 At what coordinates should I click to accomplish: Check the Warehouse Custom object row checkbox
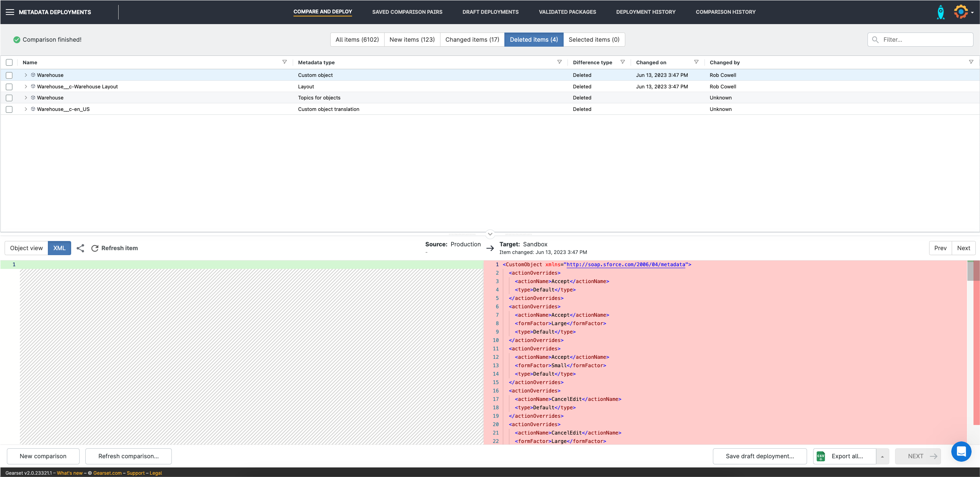(9, 75)
